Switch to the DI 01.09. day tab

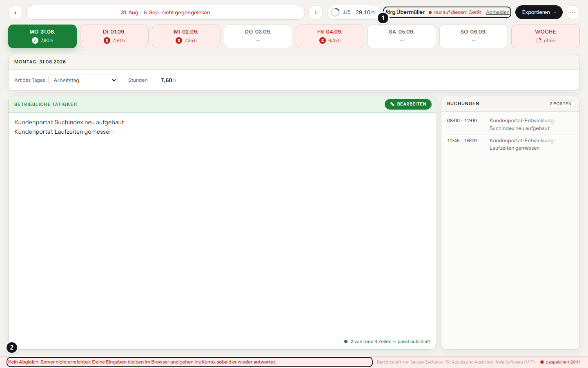point(114,36)
